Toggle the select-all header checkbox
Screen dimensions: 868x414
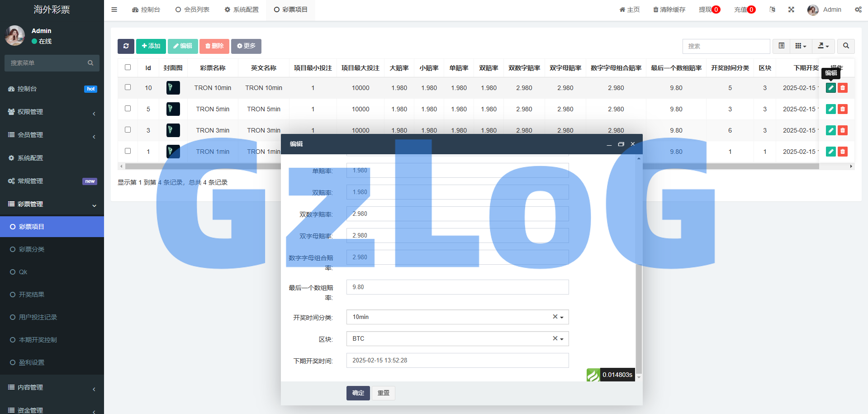coord(128,67)
